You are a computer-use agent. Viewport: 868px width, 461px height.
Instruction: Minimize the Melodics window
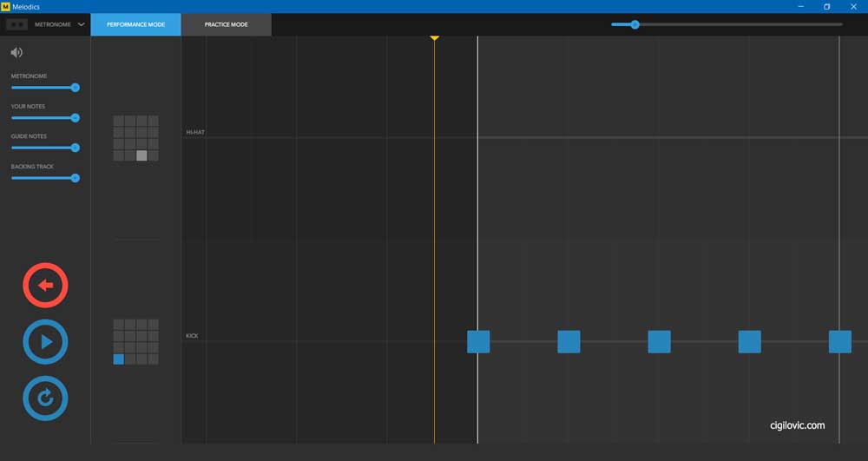pyautogui.click(x=800, y=7)
